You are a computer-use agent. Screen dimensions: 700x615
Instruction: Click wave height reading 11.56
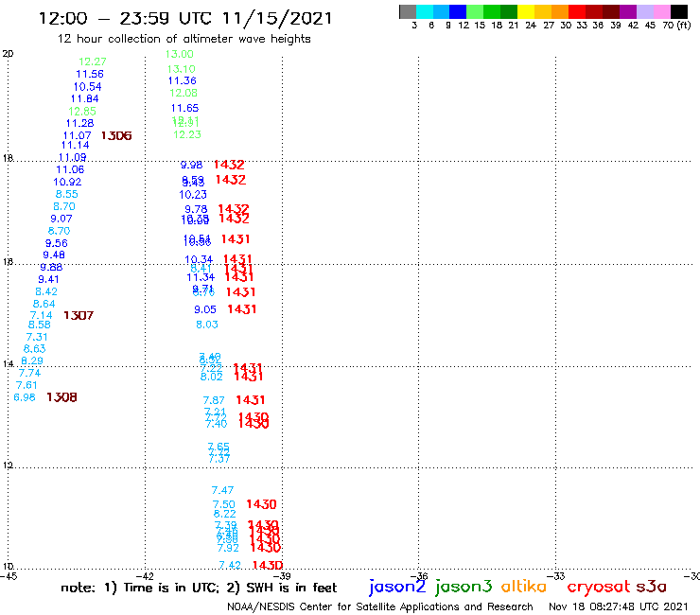click(90, 74)
